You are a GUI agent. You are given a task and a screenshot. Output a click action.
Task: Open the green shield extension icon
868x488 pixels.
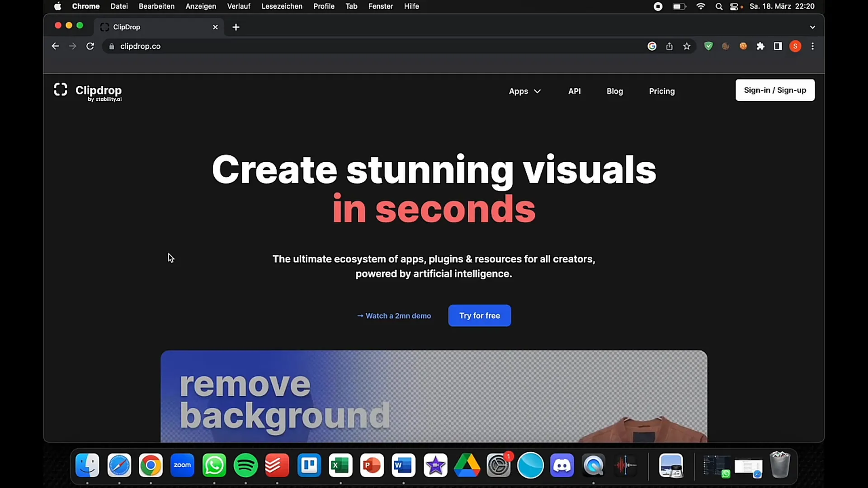(708, 46)
